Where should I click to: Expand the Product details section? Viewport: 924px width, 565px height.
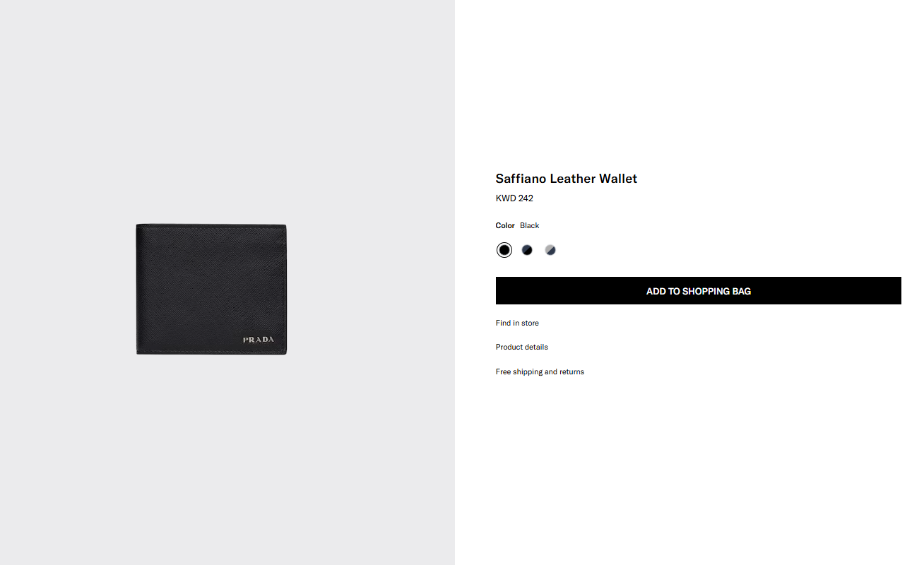coord(521,347)
